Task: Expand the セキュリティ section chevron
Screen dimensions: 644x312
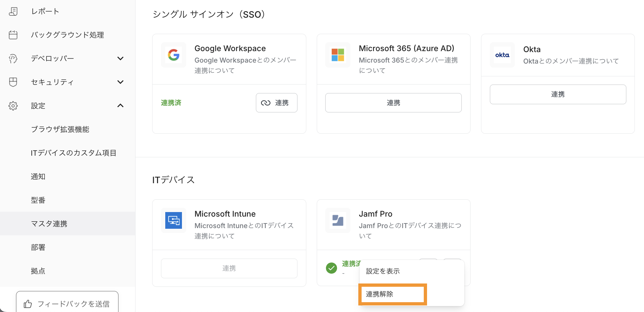Action: 120,82
